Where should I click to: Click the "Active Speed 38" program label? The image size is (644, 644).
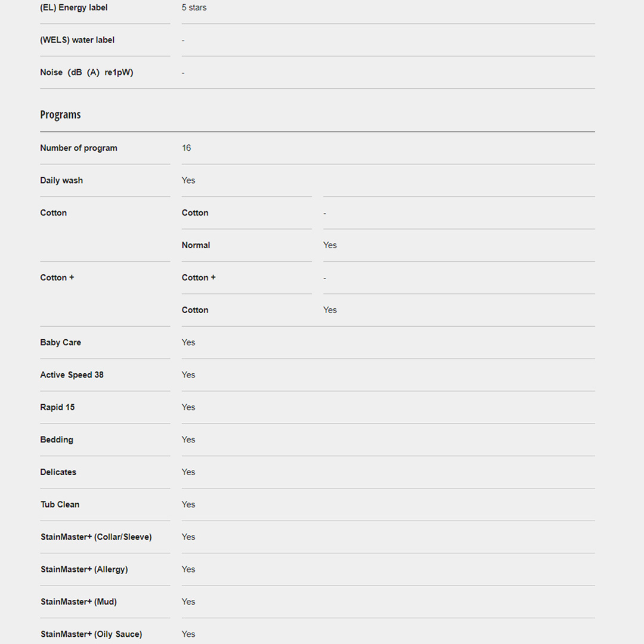tap(72, 374)
